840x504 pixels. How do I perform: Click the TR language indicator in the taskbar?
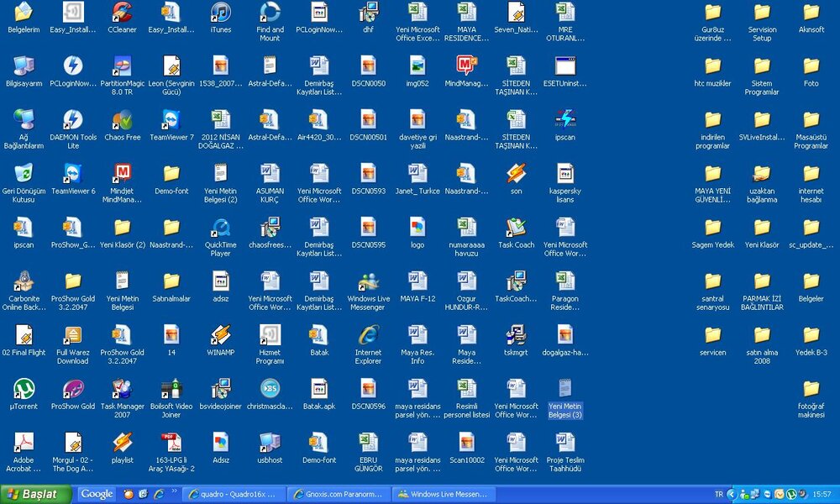click(719, 494)
